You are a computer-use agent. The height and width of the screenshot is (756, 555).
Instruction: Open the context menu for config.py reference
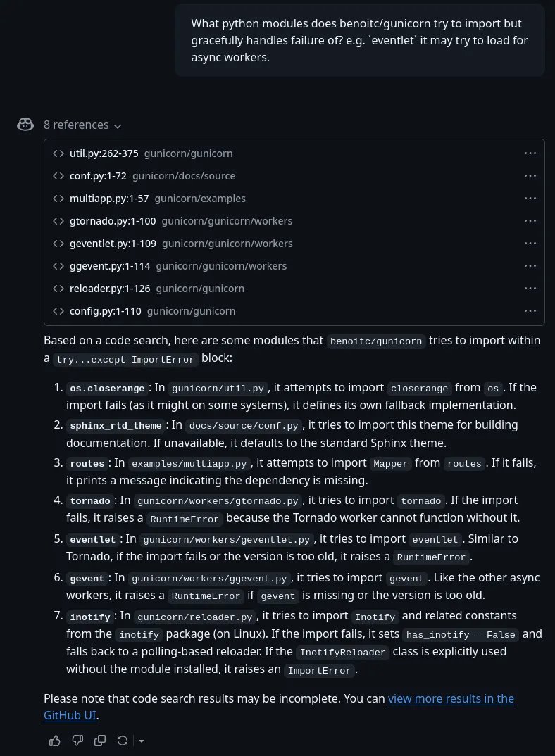coord(530,310)
